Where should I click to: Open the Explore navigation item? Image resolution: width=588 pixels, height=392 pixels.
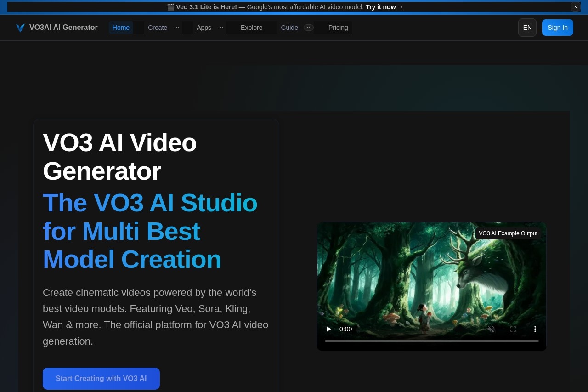(251, 28)
